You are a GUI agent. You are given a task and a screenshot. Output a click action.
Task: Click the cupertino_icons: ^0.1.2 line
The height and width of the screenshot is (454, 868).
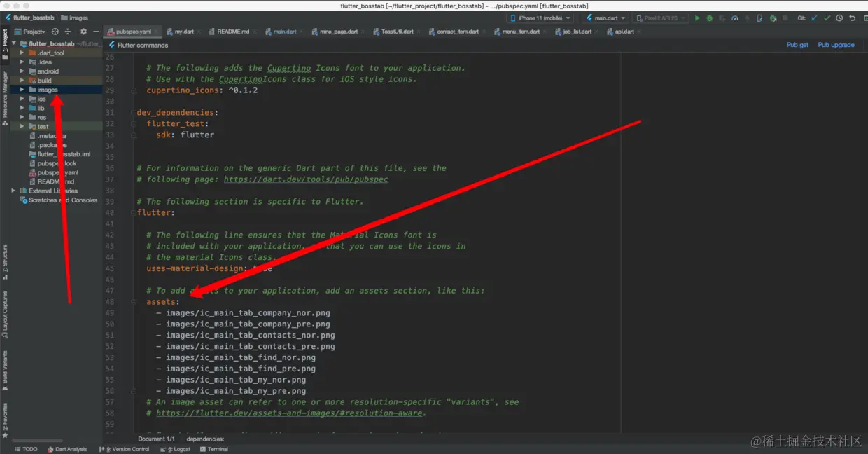click(202, 90)
